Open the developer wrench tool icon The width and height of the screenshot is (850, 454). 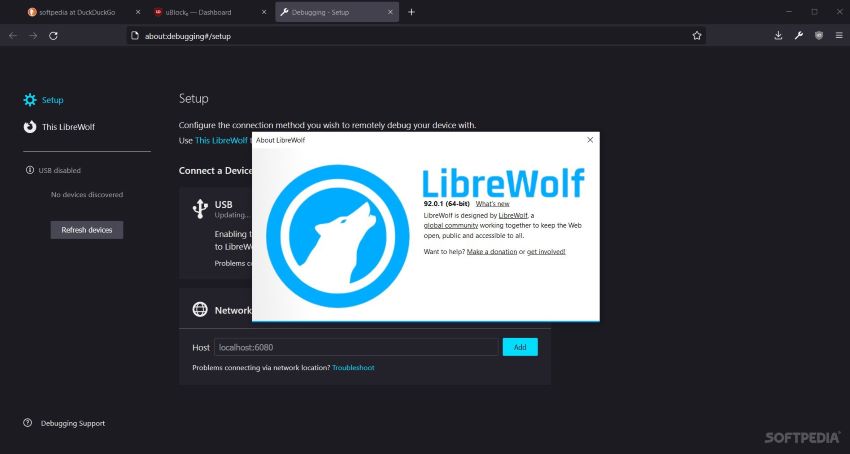tap(799, 36)
